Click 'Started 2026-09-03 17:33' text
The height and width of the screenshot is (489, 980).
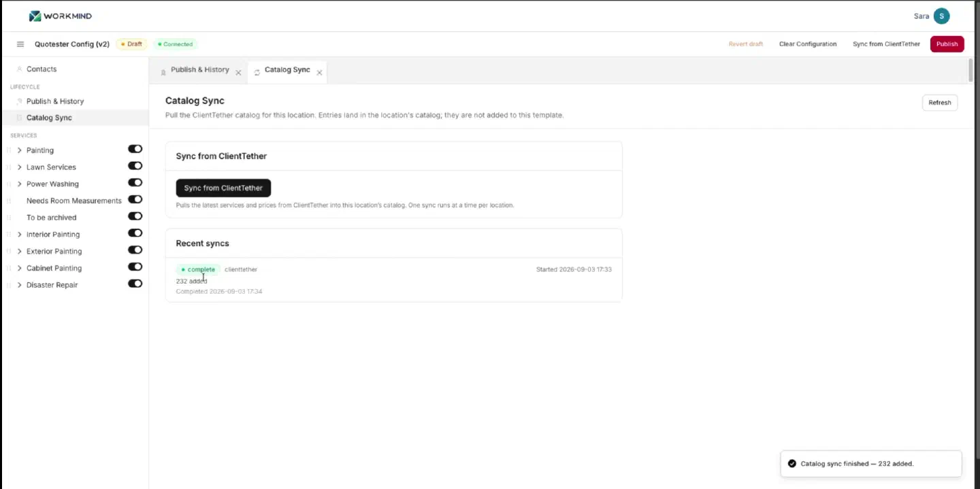(574, 270)
